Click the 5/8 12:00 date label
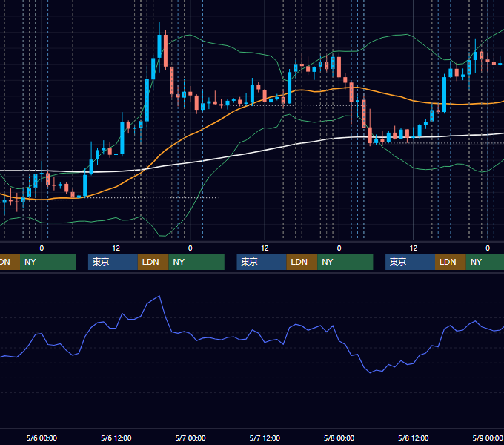Screen dimensions: 504x445 [413, 438]
